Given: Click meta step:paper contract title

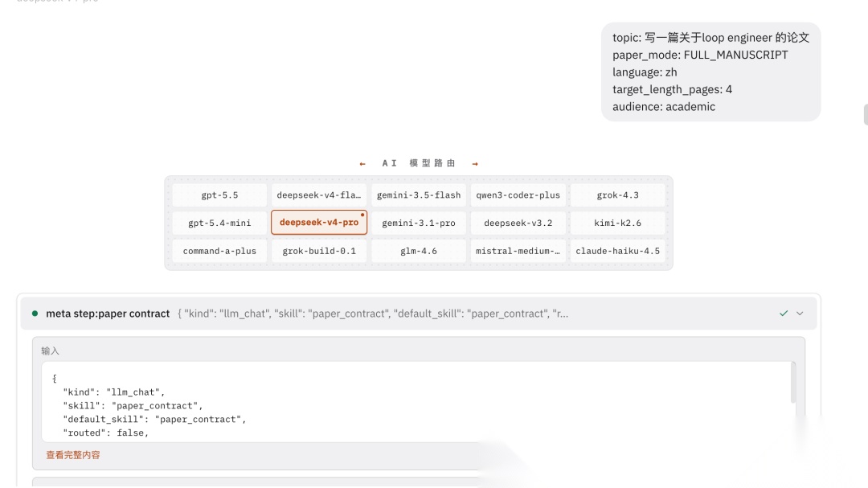Looking at the screenshot, I should [x=108, y=314].
